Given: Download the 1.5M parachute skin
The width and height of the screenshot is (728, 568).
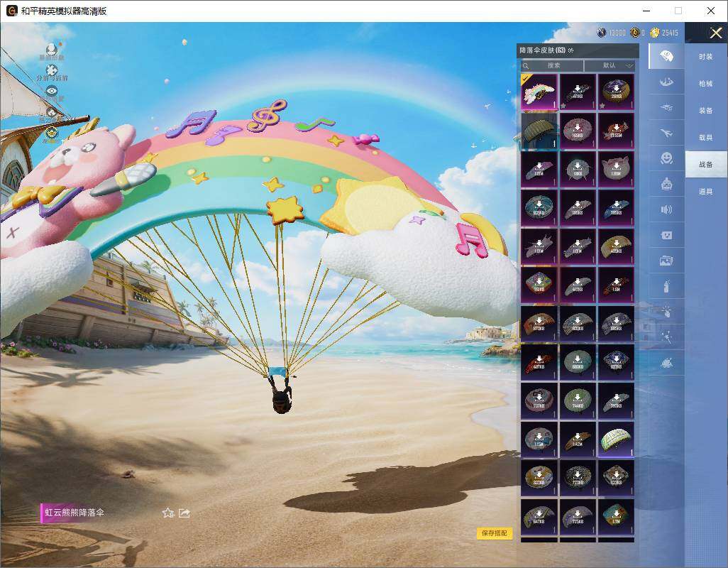Looking at the screenshot, I should point(616,285).
